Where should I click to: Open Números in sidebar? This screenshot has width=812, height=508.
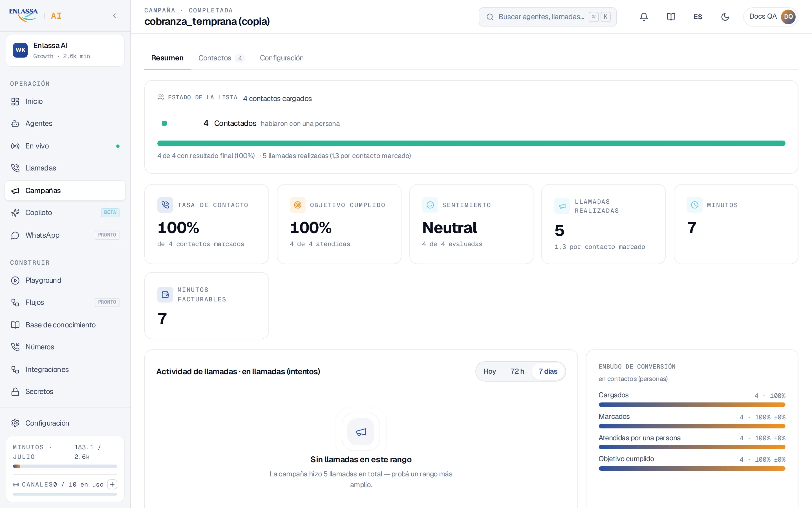65,347
